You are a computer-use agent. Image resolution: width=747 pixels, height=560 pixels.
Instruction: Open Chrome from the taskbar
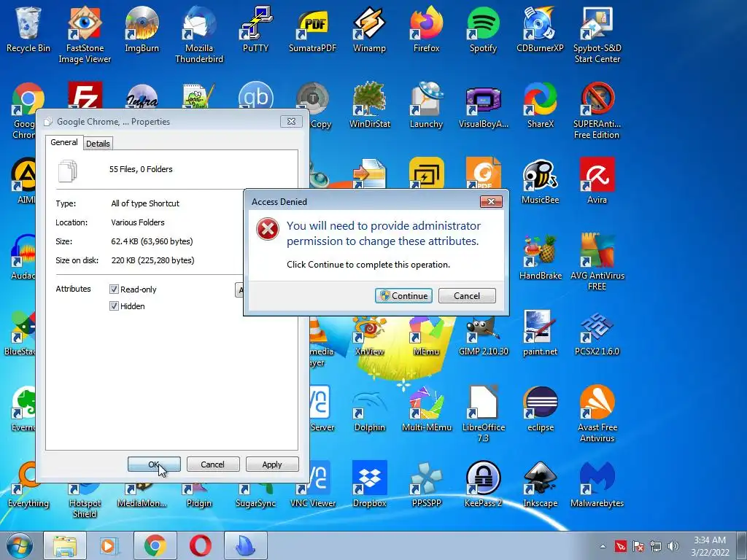pos(155,545)
